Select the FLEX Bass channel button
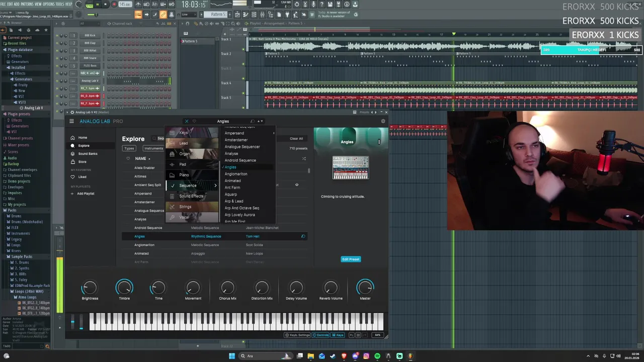644x362 pixels. [90, 66]
